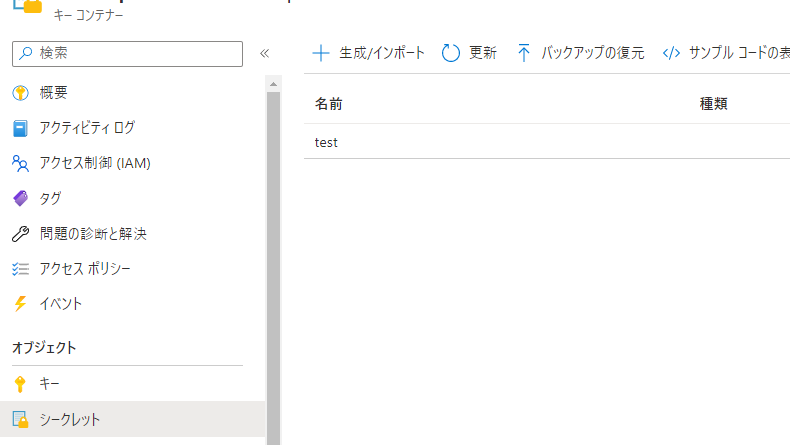Click the code brackets icon
The height and width of the screenshot is (445, 790).
pyautogui.click(x=671, y=53)
